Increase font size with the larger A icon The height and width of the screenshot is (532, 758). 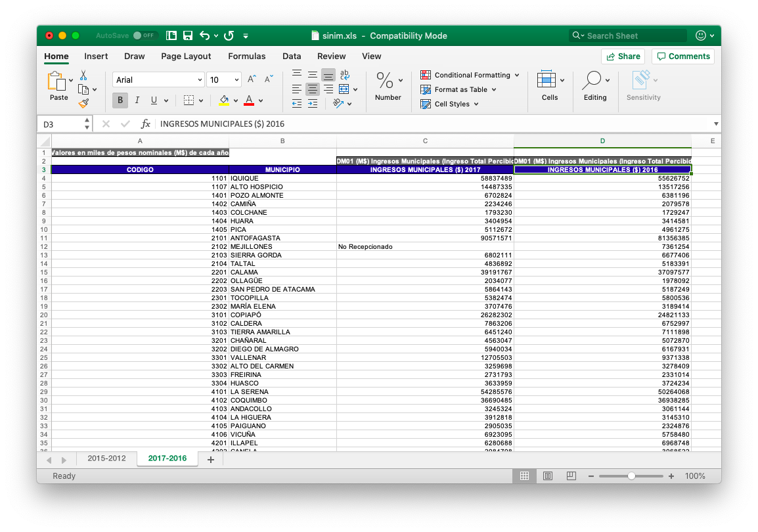(252, 79)
